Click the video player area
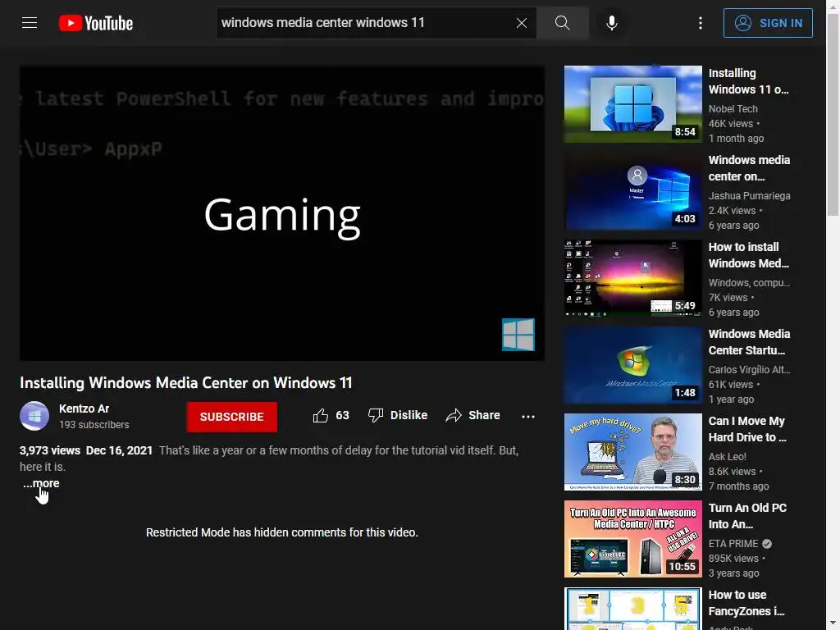The width and height of the screenshot is (840, 630). coord(282,212)
